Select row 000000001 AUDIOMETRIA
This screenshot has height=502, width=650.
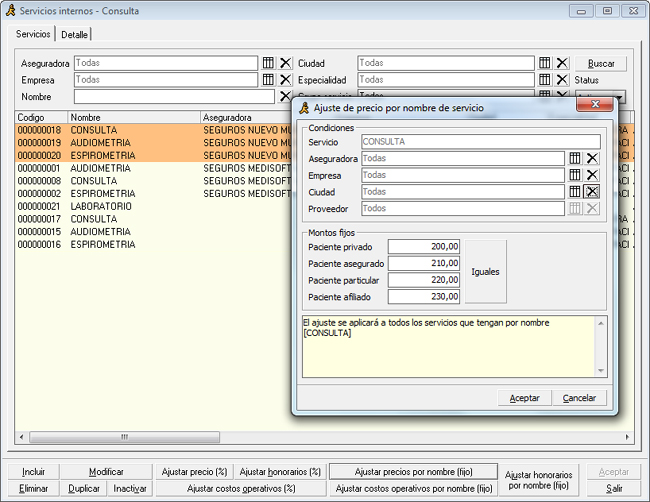pos(153,168)
